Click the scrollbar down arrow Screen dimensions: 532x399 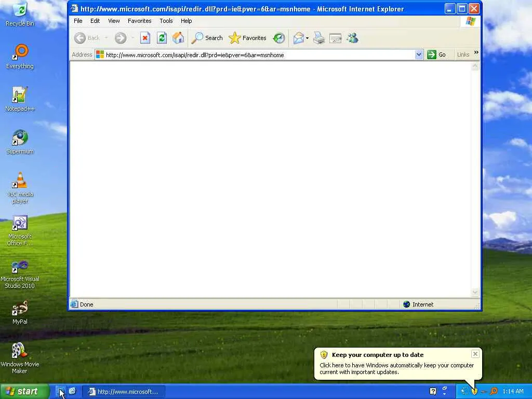tap(475, 292)
